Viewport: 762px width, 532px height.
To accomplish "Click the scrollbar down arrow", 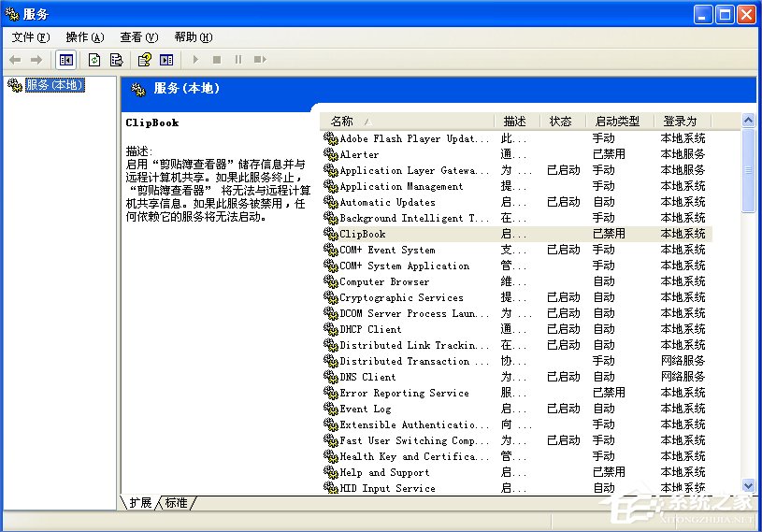I will [748, 485].
